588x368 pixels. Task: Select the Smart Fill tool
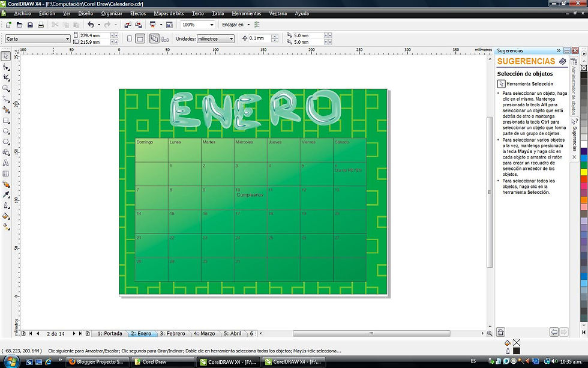coord(6,110)
